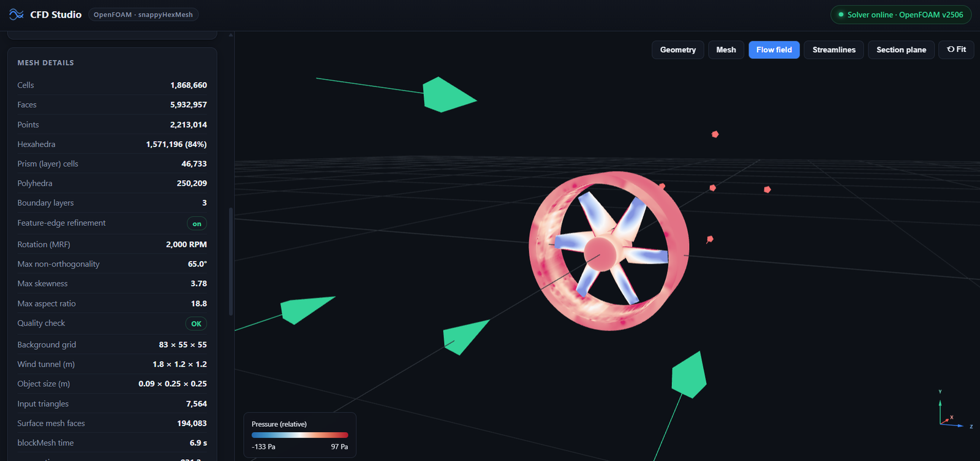
Task: Toggle the Feature-edge refinement on badge
Action: (x=197, y=224)
